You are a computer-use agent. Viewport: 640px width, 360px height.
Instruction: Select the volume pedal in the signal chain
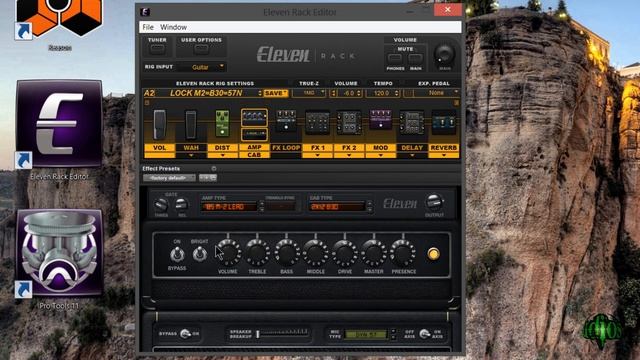click(x=160, y=124)
